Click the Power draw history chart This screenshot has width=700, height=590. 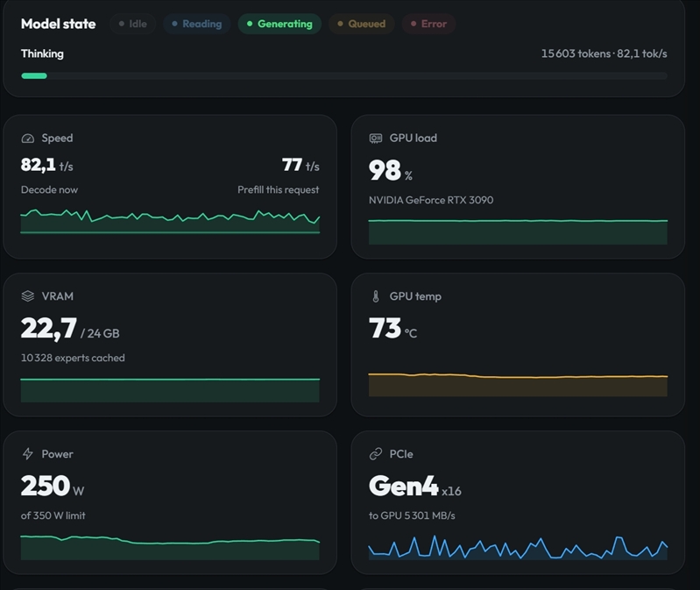click(170, 547)
